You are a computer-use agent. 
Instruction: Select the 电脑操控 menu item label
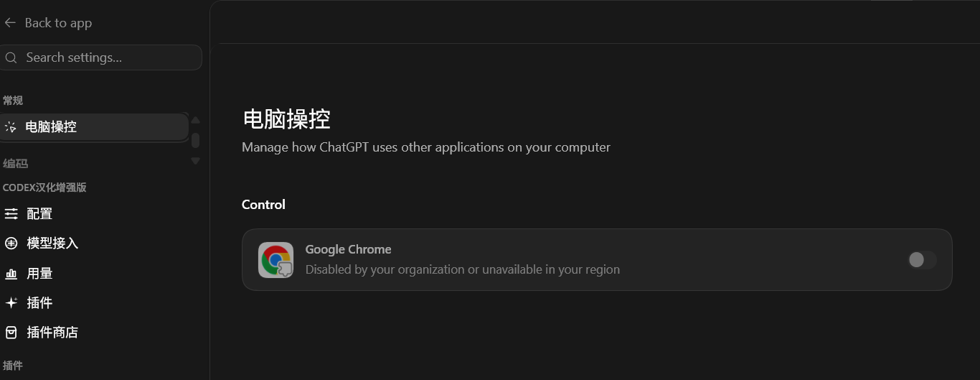click(x=51, y=127)
